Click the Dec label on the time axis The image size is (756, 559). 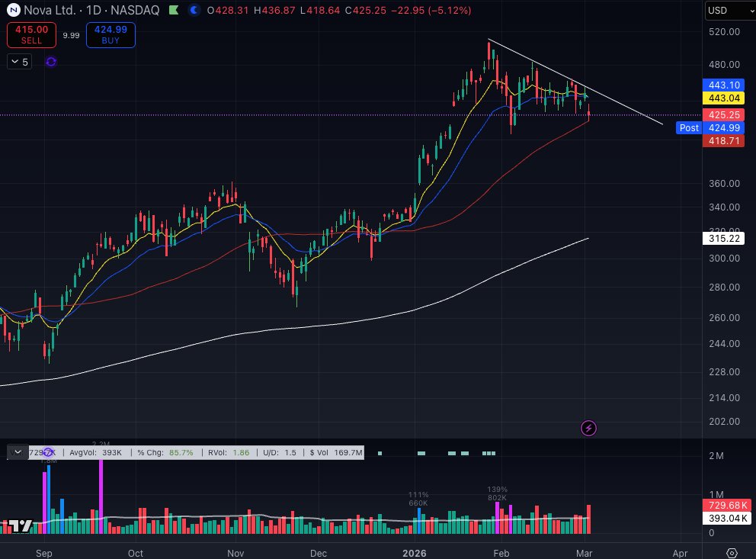[319, 553]
